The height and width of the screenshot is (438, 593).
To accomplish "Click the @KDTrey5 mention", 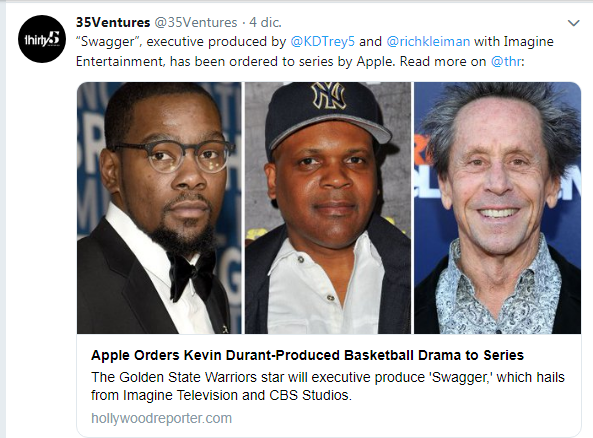I will [x=323, y=41].
